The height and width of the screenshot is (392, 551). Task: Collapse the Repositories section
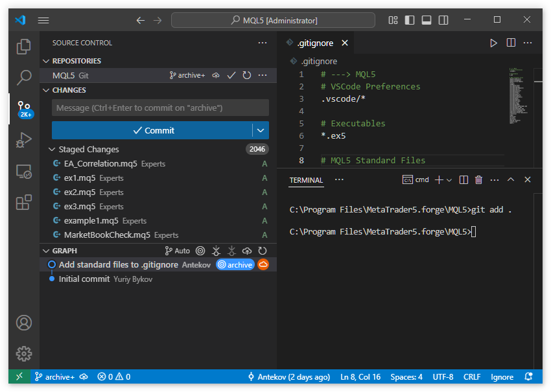pos(45,61)
